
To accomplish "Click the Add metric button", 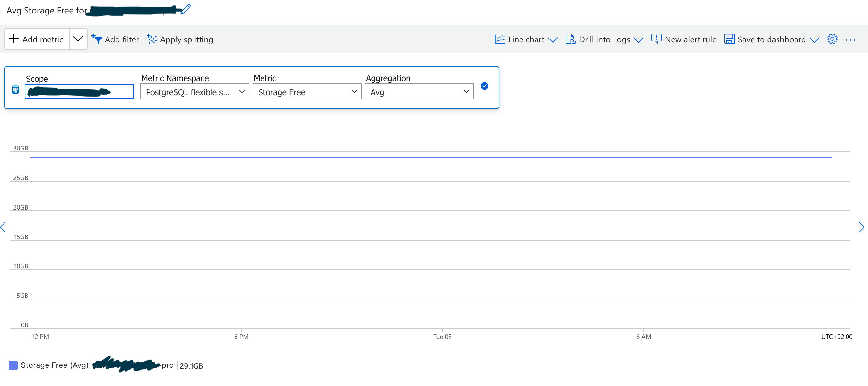I will (x=37, y=39).
